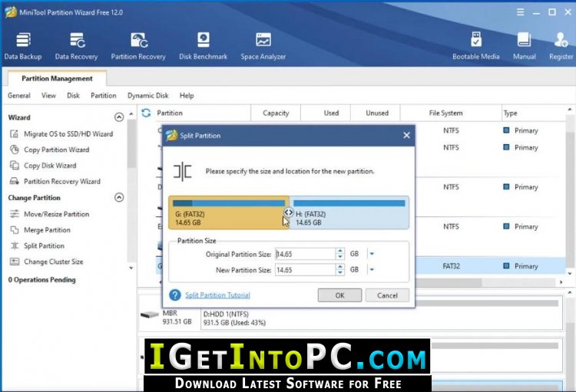
Task: Increase Original Partition Size value
Action: (340, 251)
